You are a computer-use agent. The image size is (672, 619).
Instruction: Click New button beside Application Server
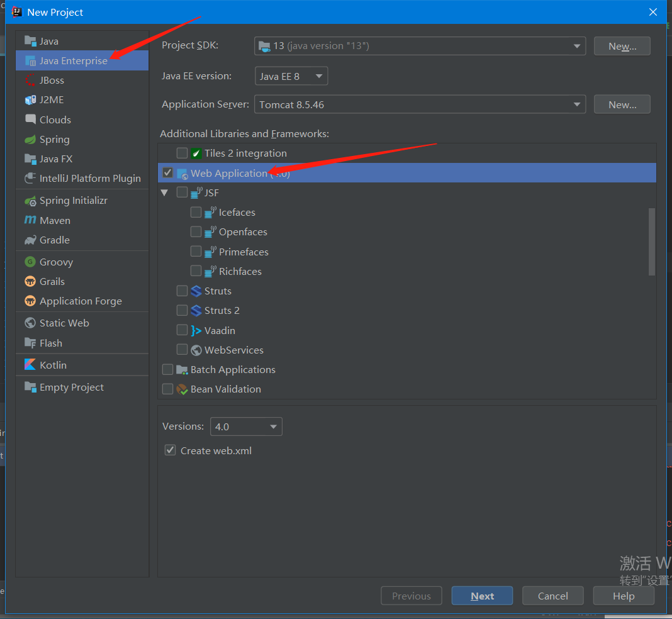coord(622,104)
